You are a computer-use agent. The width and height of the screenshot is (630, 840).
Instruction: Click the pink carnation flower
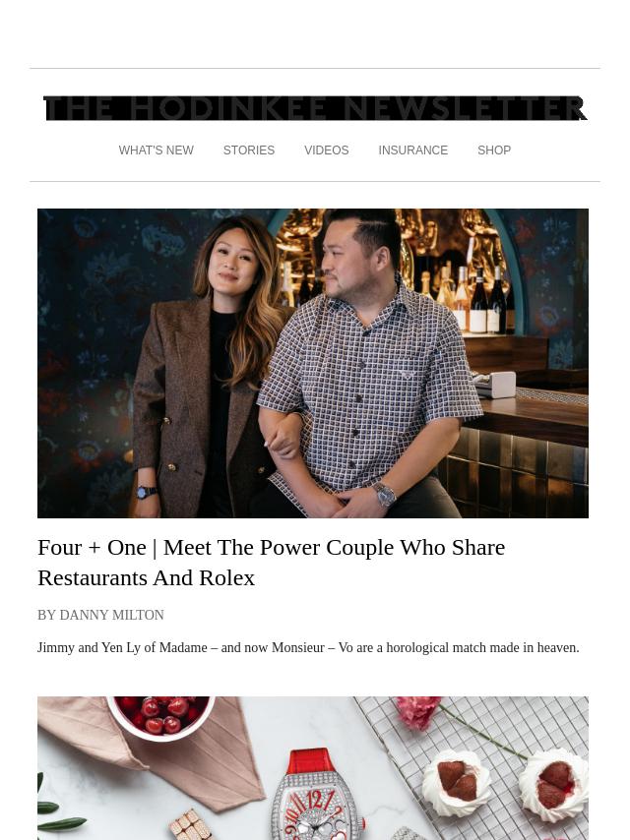(x=419, y=712)
